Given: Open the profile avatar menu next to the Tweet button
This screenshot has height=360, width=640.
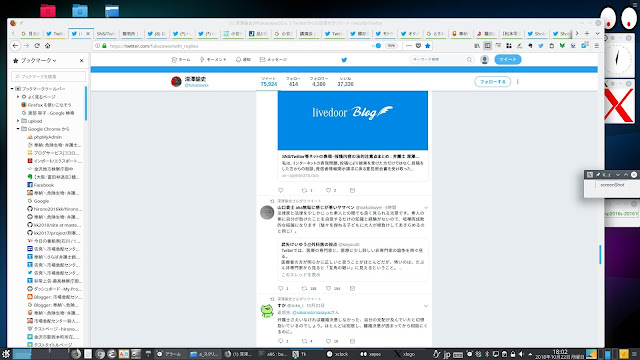Looking at the screenshot, I should pyautogui.click(x=484, y=60).
